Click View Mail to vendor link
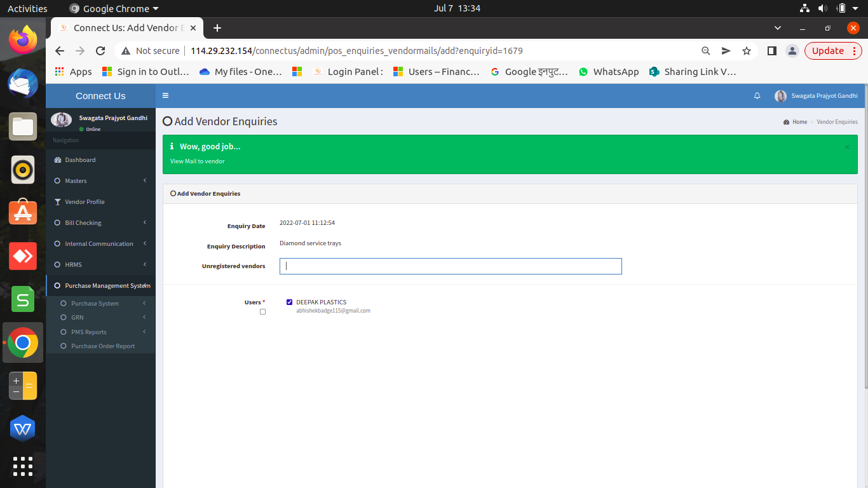 [198, 161]
